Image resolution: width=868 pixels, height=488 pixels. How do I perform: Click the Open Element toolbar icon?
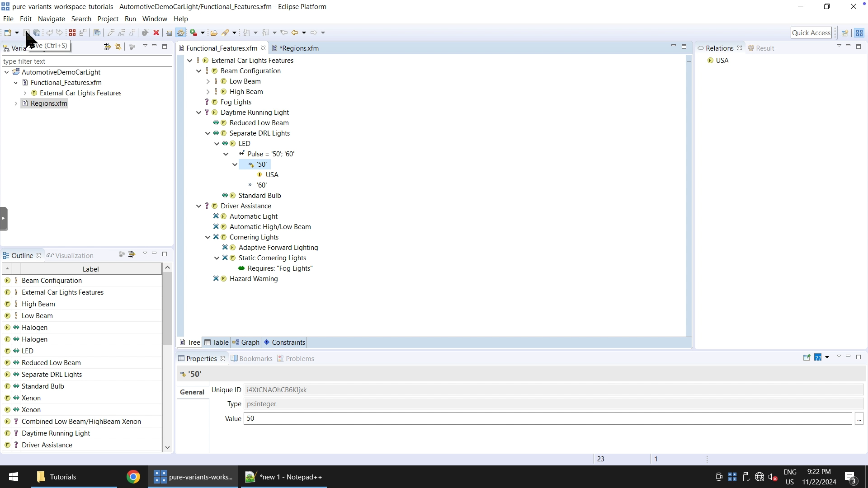point(214,32)
